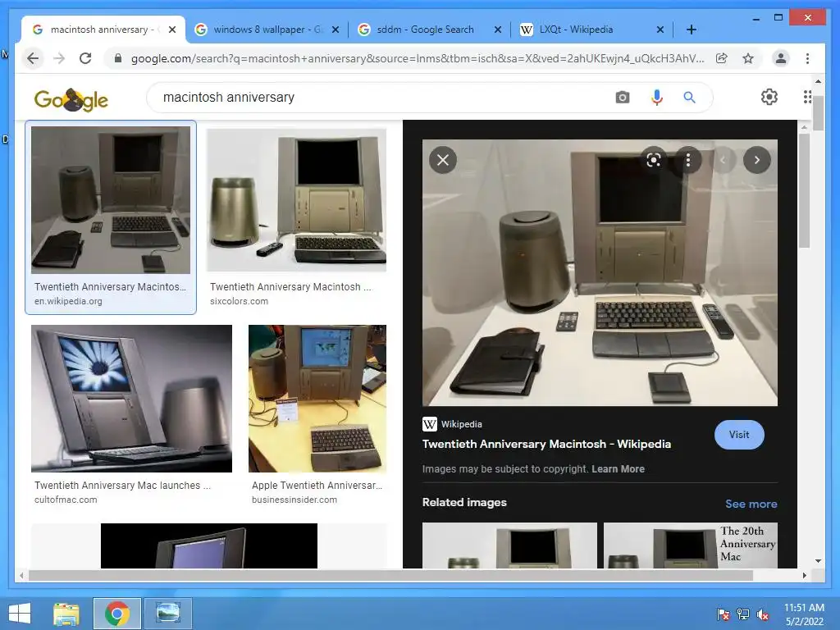Open the picture viewer taskbar app
The image size is (840, 630).
[167, 614]
